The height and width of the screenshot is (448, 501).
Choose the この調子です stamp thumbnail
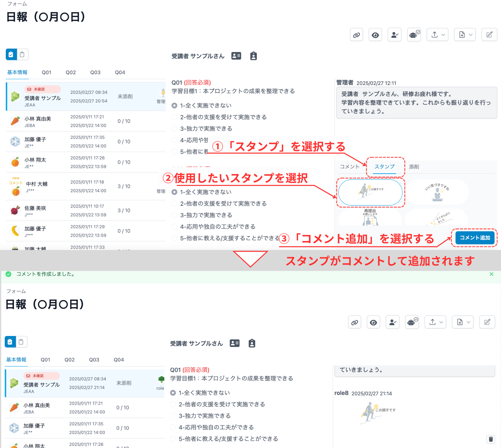pyautogui.click(x=370, y=192)
